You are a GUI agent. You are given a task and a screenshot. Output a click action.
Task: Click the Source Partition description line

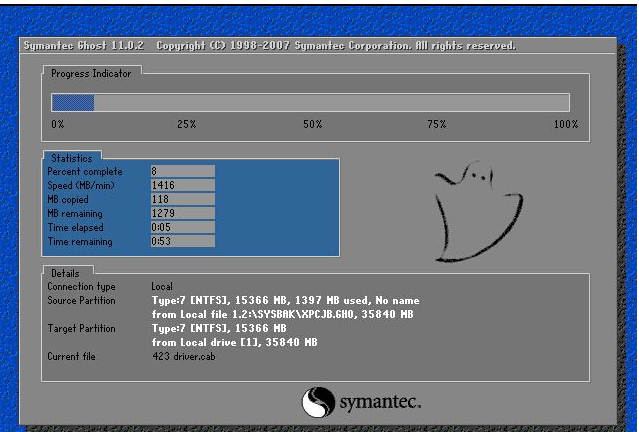point(285,300)
